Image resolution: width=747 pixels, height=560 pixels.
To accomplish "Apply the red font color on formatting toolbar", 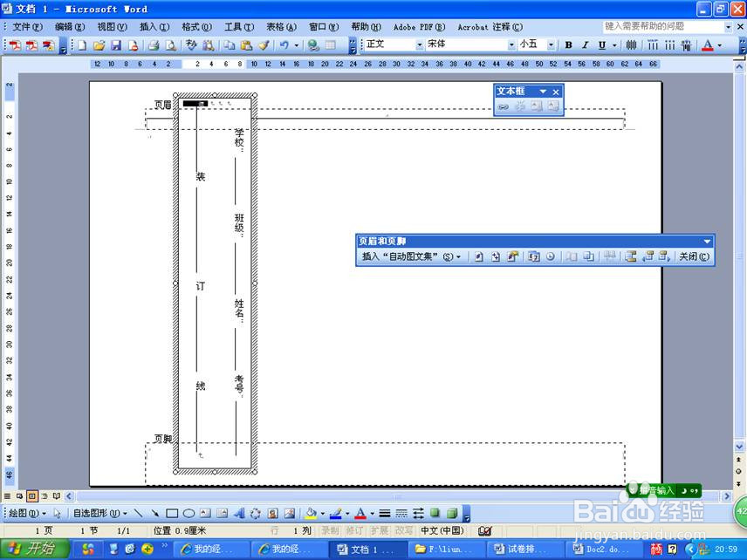I will click(x=708, y=45).
